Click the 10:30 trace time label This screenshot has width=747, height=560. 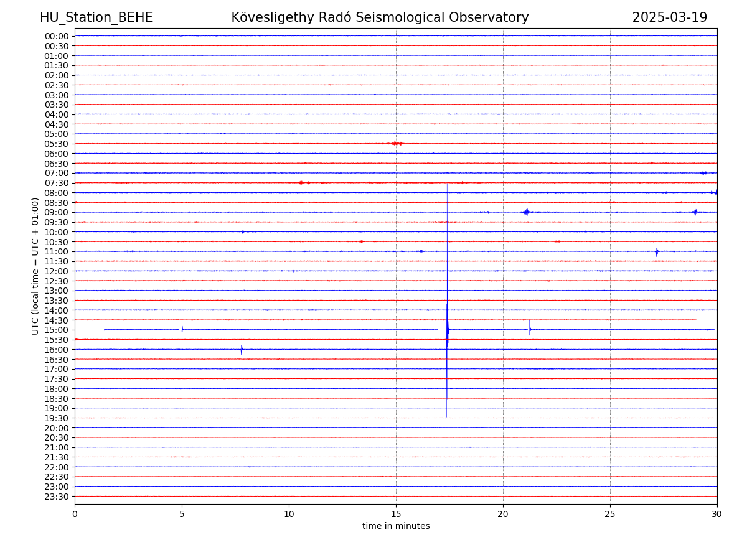57,242
